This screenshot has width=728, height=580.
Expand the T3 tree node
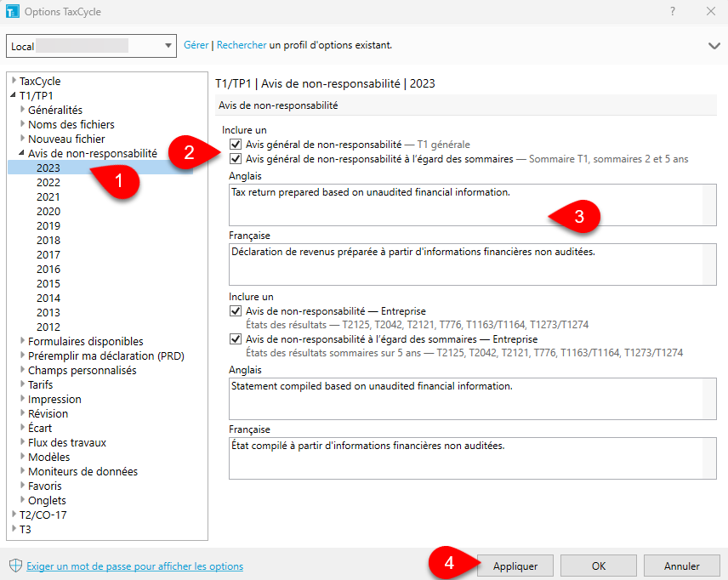coord(14,529)
